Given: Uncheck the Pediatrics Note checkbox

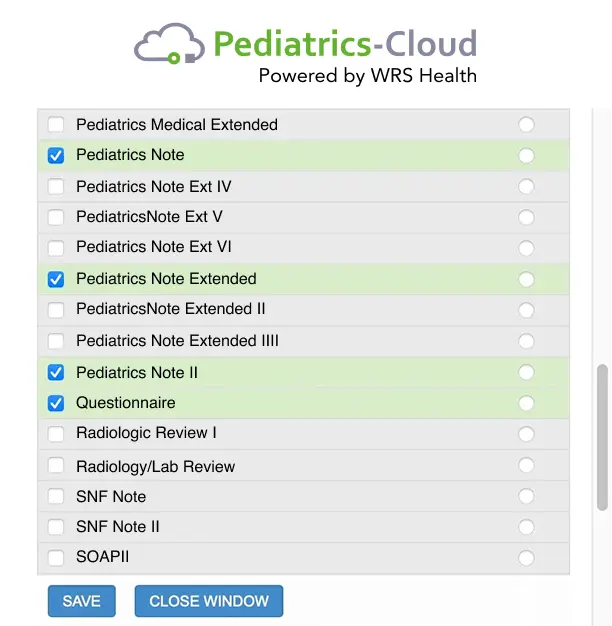Looking at the screenshot, I should (56, 156).
